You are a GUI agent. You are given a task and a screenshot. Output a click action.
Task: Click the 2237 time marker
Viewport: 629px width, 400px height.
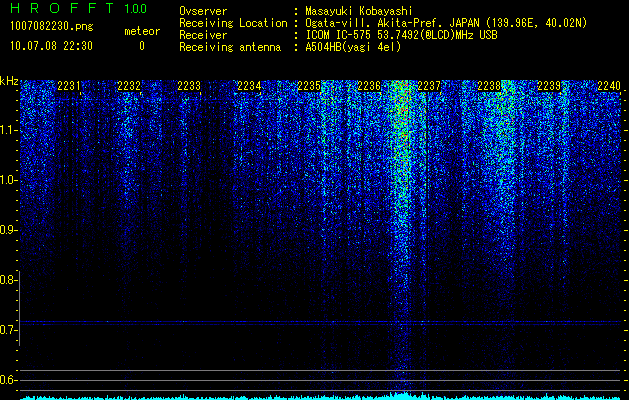point(429,86)
